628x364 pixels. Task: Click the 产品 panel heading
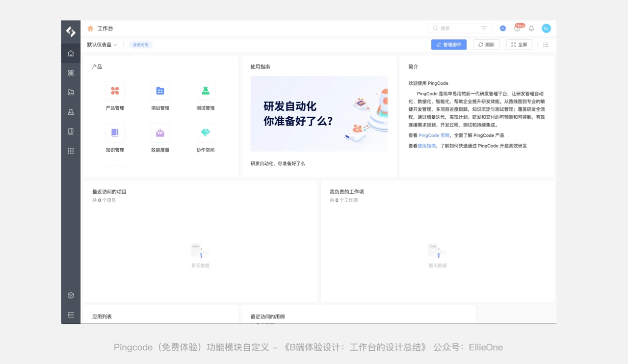click(x=97, y=67)
